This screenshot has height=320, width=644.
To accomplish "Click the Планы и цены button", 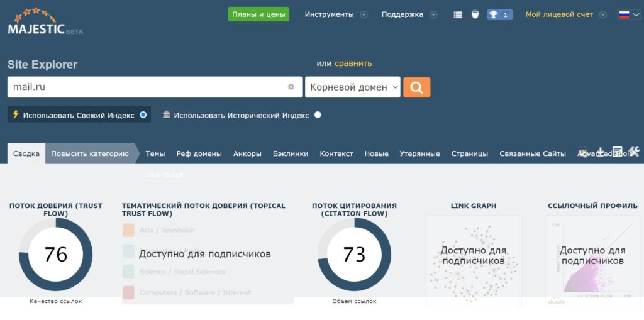I will point(258,14).
